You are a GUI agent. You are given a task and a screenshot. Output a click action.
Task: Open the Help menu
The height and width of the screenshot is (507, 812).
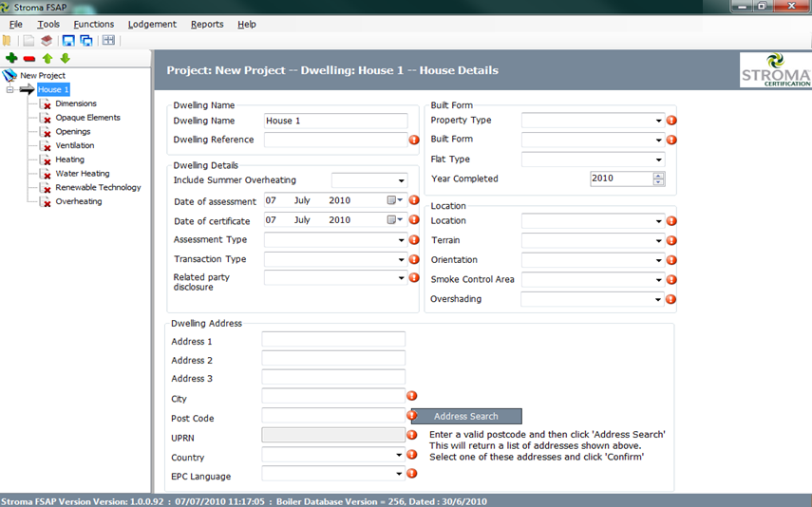click(247, 24)
